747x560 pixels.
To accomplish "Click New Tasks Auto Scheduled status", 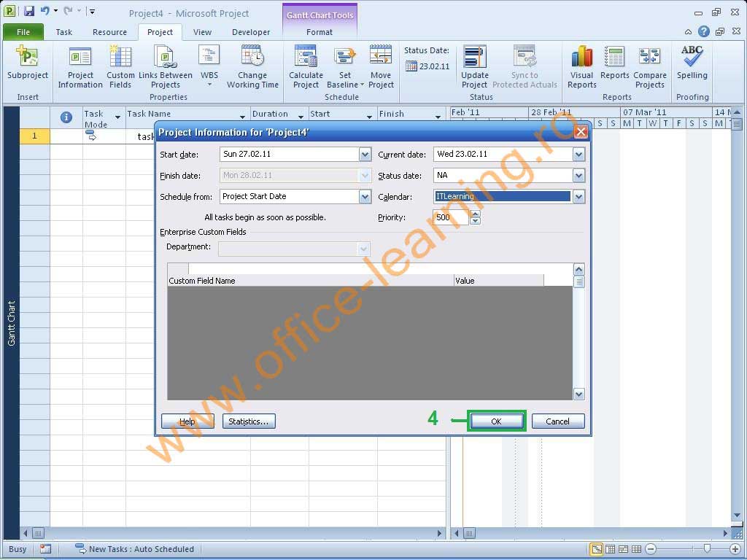I will click(135, 549).
